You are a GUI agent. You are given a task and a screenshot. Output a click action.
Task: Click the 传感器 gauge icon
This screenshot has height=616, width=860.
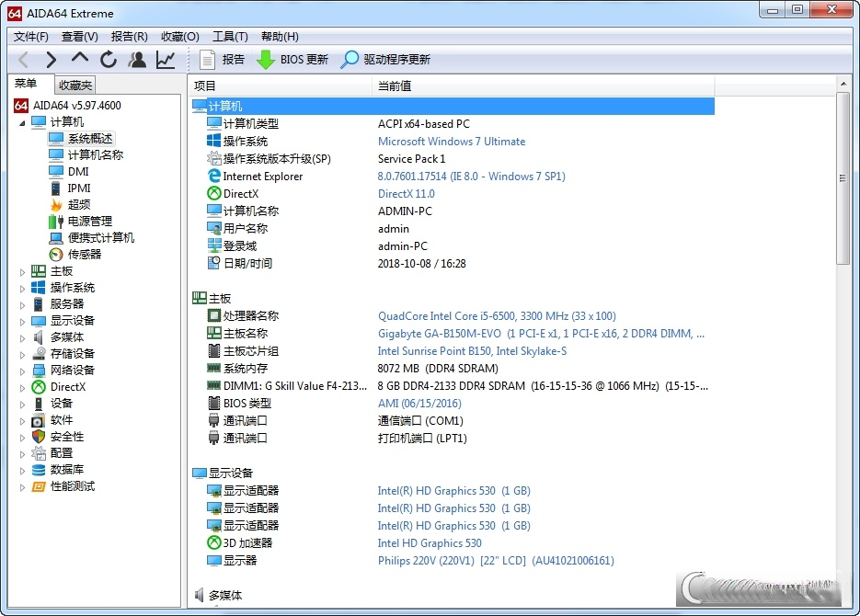pos(56,255)
